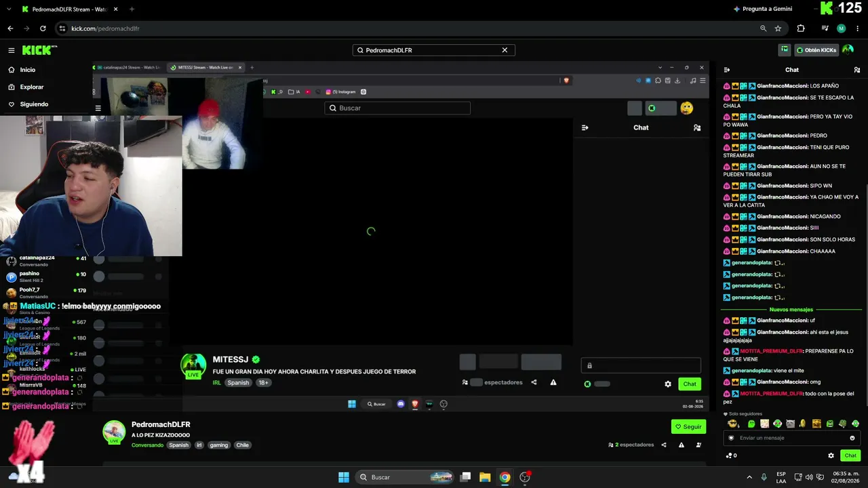Open the Chrome profile M avatar

841,28
